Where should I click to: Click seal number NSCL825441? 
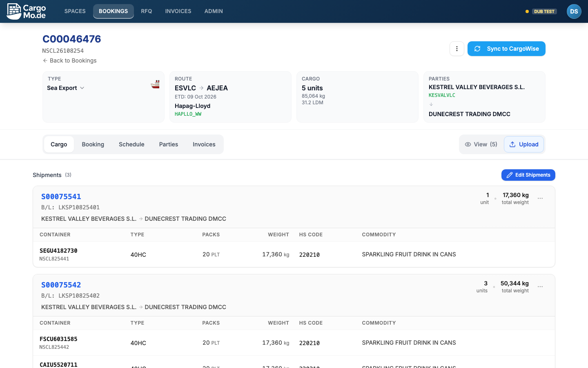[54, 259]
